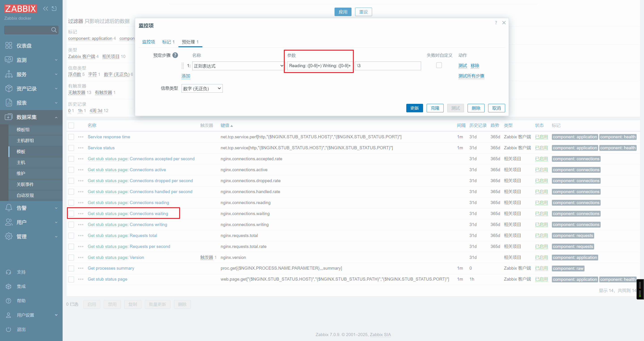Click the dialog help question mark
The width and height of the screenshot is (644, 341).
496,23
